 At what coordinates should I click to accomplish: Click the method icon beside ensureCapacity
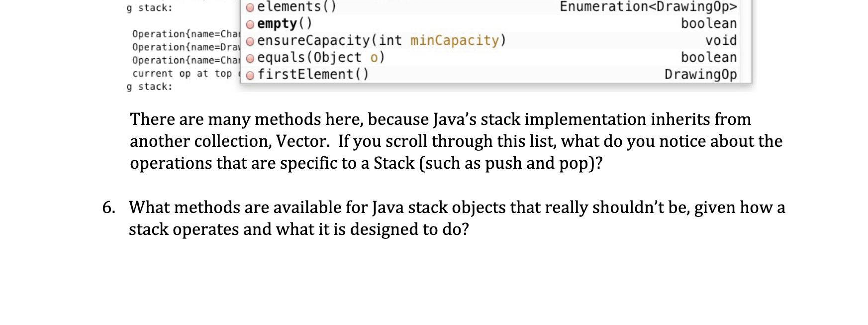click(250, 41)
